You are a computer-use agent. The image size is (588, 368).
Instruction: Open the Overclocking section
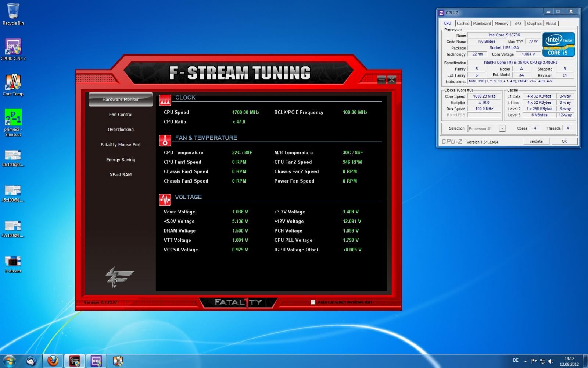(121, 130)
